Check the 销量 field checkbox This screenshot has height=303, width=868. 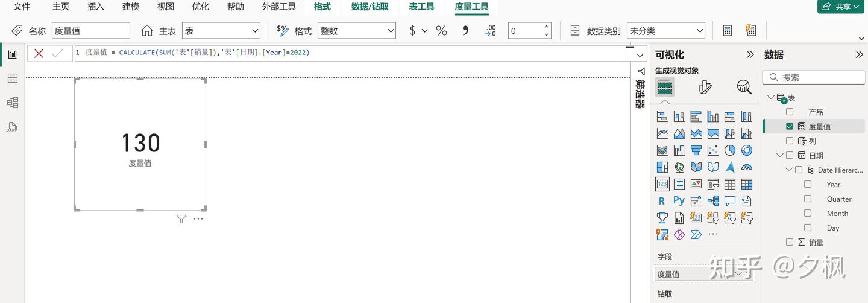[790, 242]
